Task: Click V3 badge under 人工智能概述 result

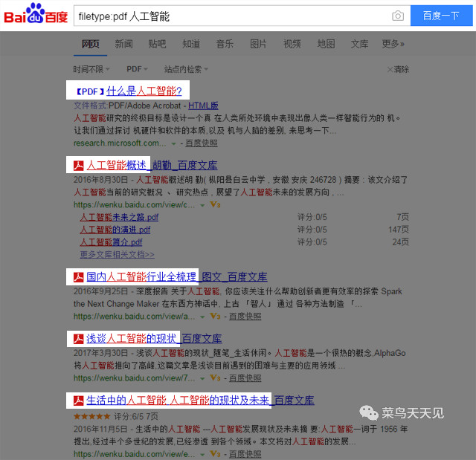Action: pos(215,204)
